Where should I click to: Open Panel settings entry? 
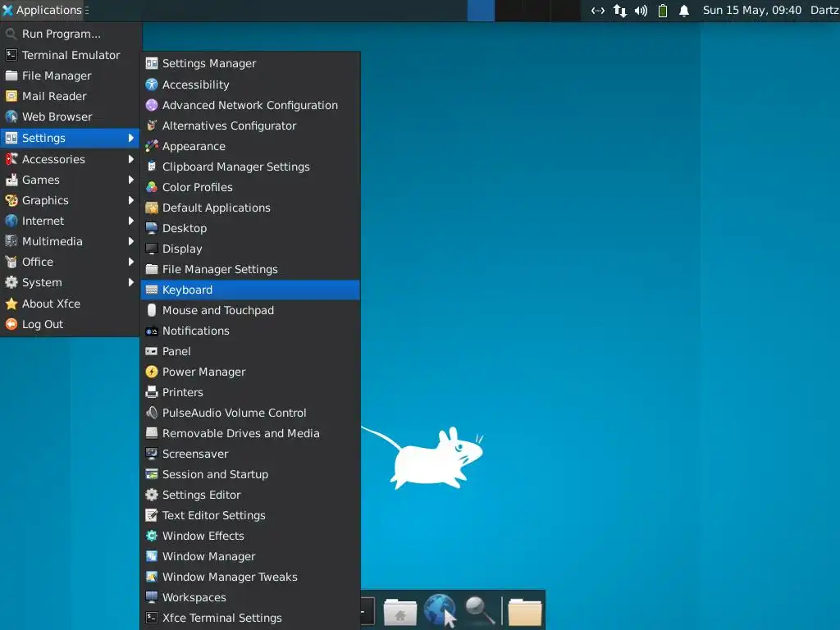(x=250, y=351)
